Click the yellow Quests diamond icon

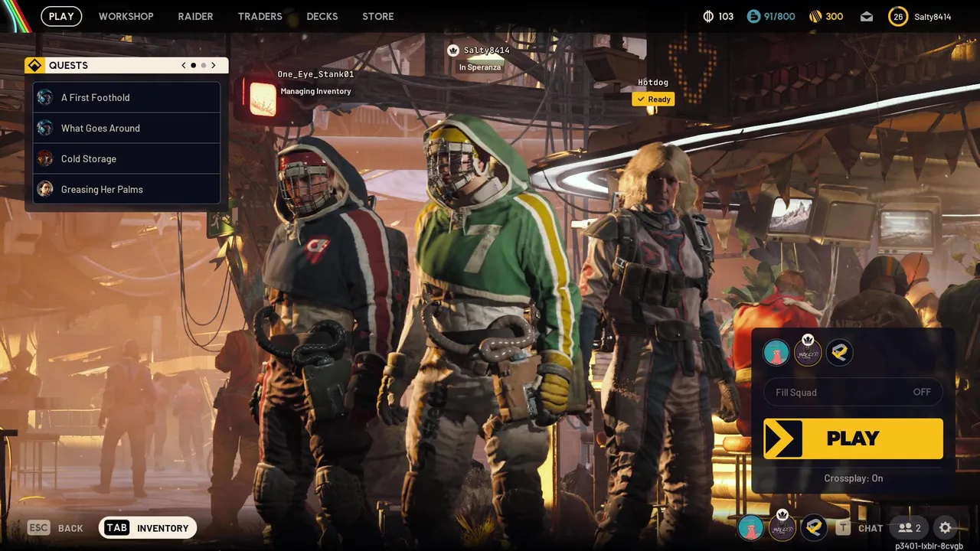click(x=34, y=66)
